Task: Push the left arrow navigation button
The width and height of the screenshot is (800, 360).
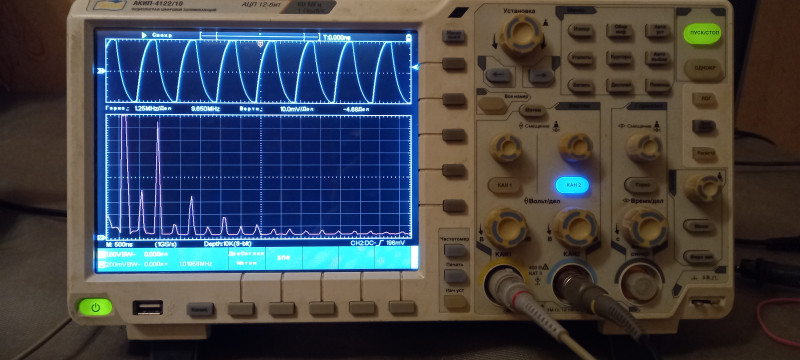Action: (x=498, y=75)
